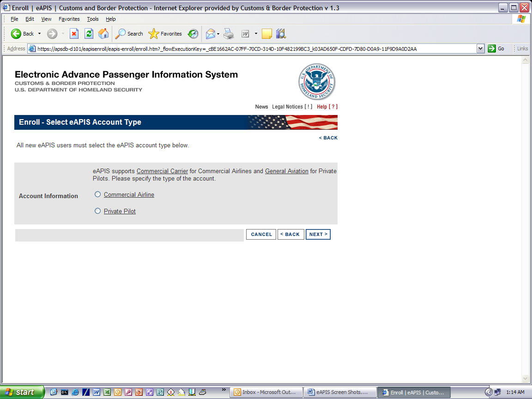Click inside the address URL field
Viewport: 532px width, 399px height.
point(253,48)
